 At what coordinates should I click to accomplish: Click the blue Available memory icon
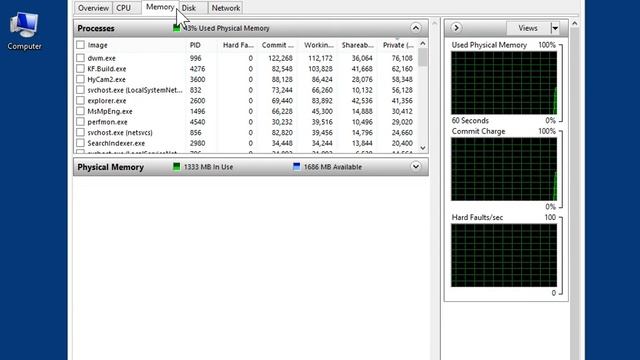tap(296, 167)
